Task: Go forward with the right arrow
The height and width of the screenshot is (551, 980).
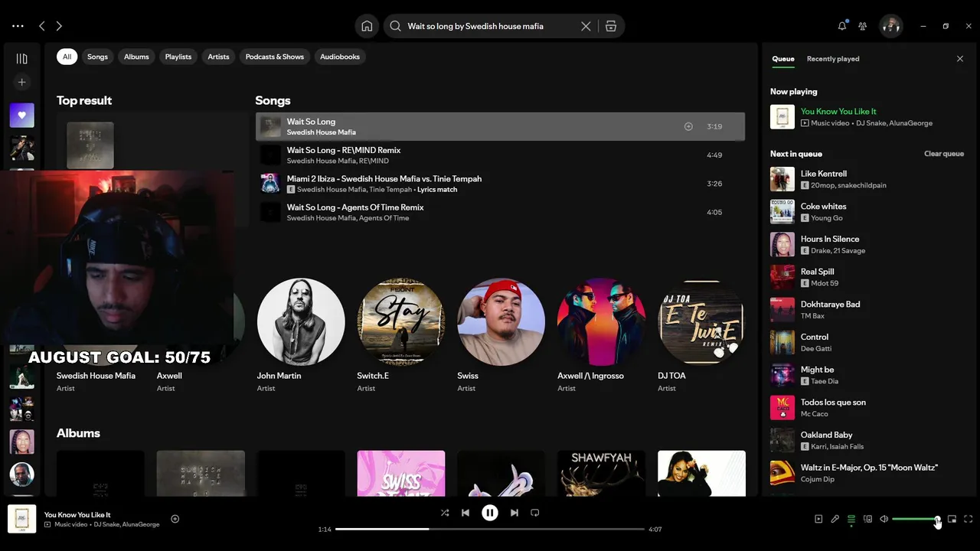Action: [59, 26]
